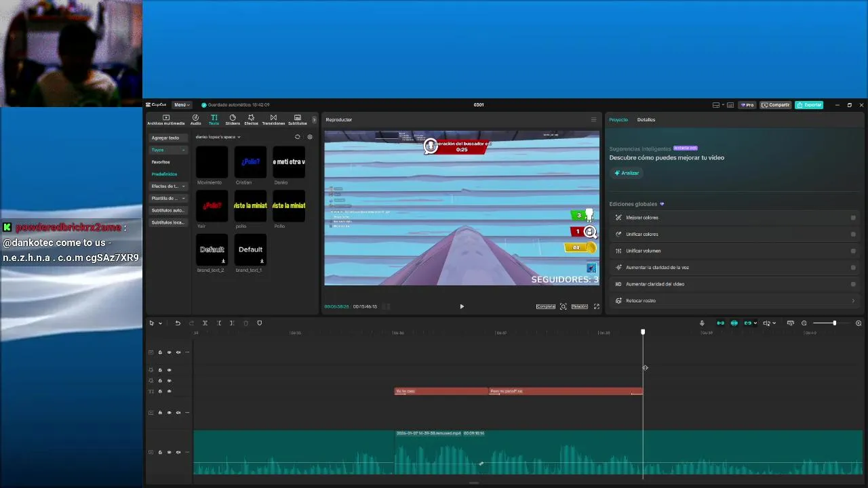
Task: Open the Subtítulos tab
Action: pos(297,120)
